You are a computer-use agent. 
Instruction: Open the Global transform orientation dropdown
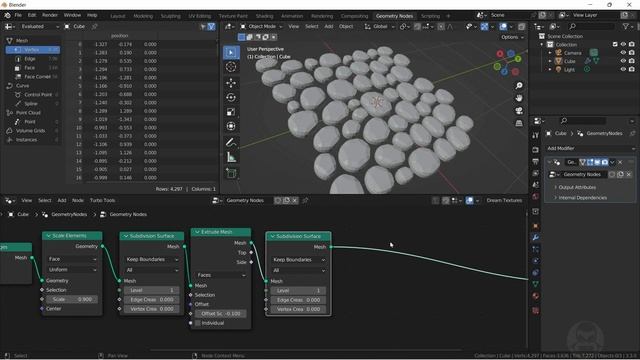click(380, 27)
